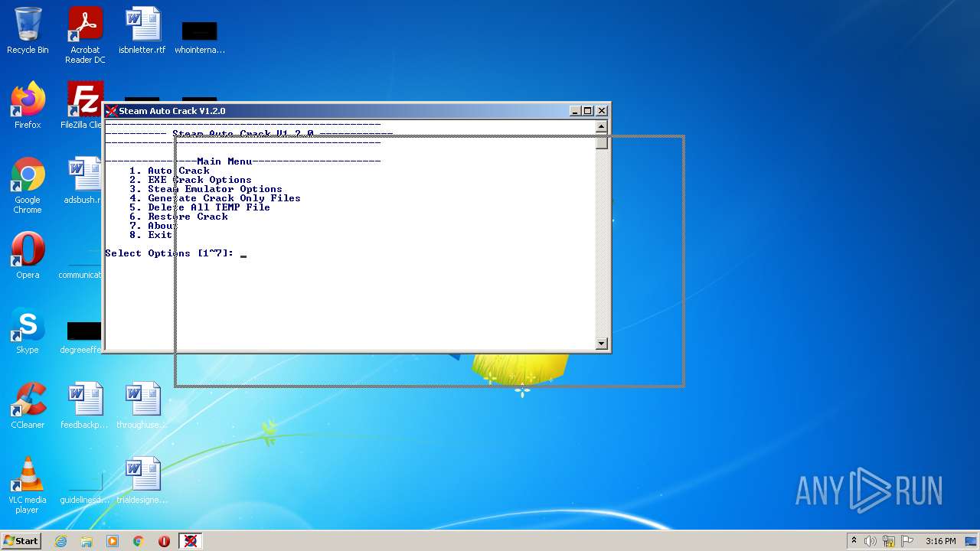Image resolution: width=980 pixels, height=551 pixels.
Task: Maximize the Steam Auto Crack window
Action: click(x=588, y=111)
